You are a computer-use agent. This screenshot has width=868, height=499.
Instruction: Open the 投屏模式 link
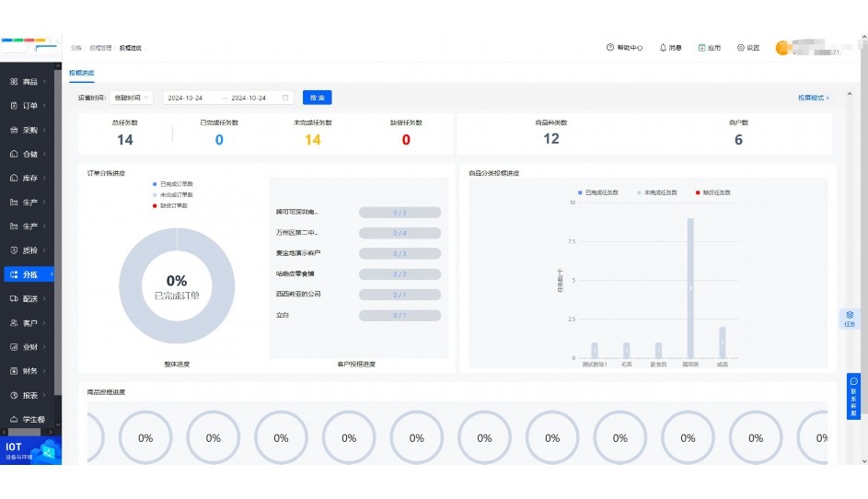[813, 98]
